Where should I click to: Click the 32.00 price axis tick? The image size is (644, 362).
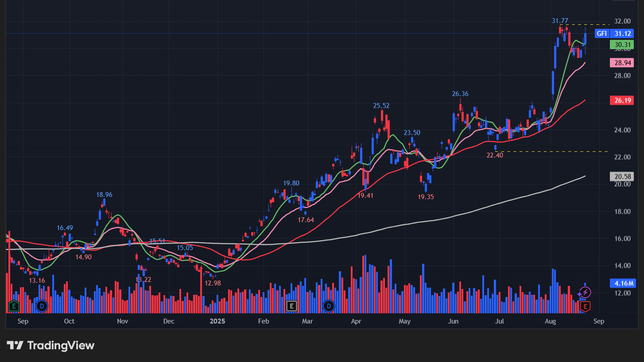[622, 21]
